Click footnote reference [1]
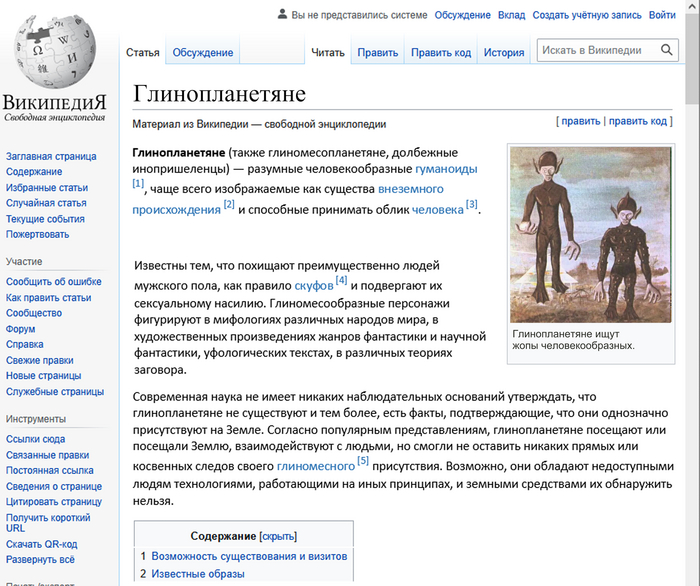The height and width of the screenshot is (586, 700). 138,183
